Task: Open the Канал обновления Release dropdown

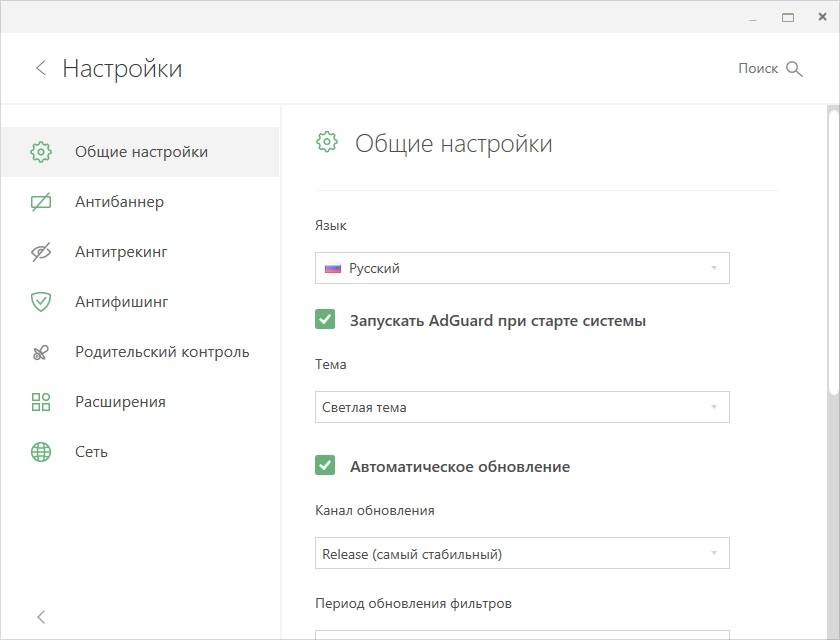Action: pos(522,553)
